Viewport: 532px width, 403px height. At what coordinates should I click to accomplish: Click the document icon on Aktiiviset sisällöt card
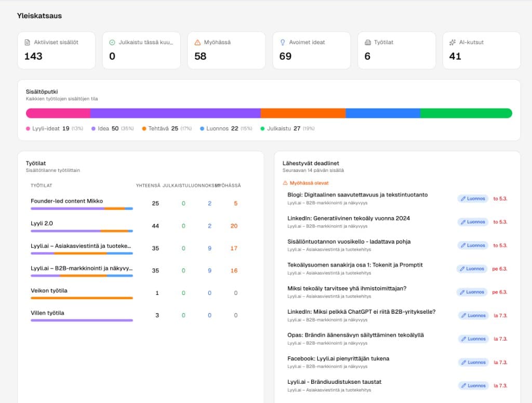click(x=28, y=43)
